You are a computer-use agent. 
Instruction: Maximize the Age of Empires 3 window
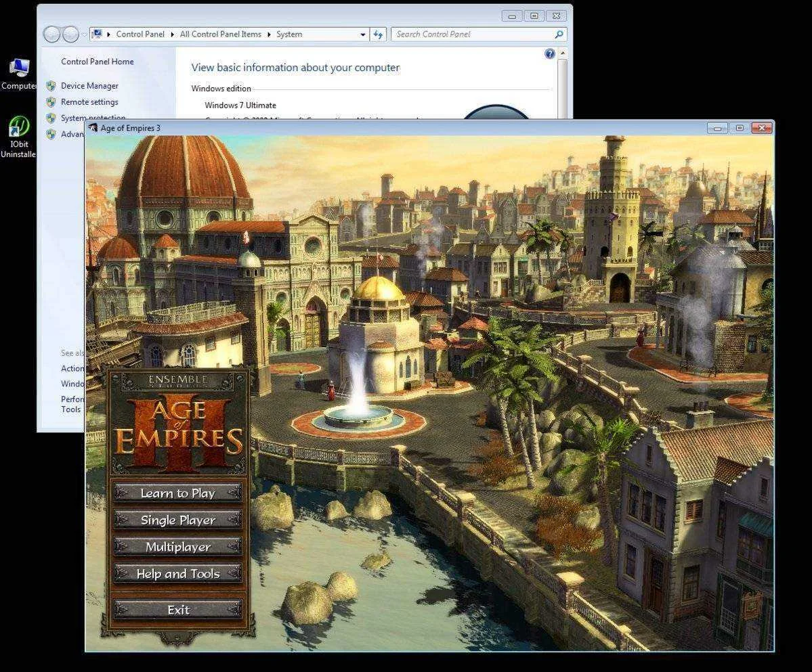pyautogui.click(x=740, y=128)
